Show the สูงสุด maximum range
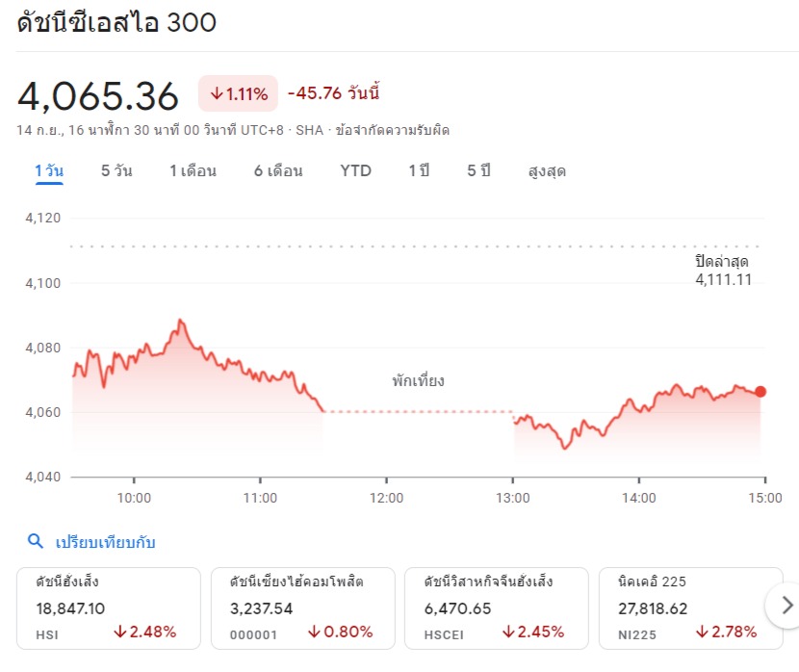Viewport: 799px width, 672px height. (x=547, y=171)
